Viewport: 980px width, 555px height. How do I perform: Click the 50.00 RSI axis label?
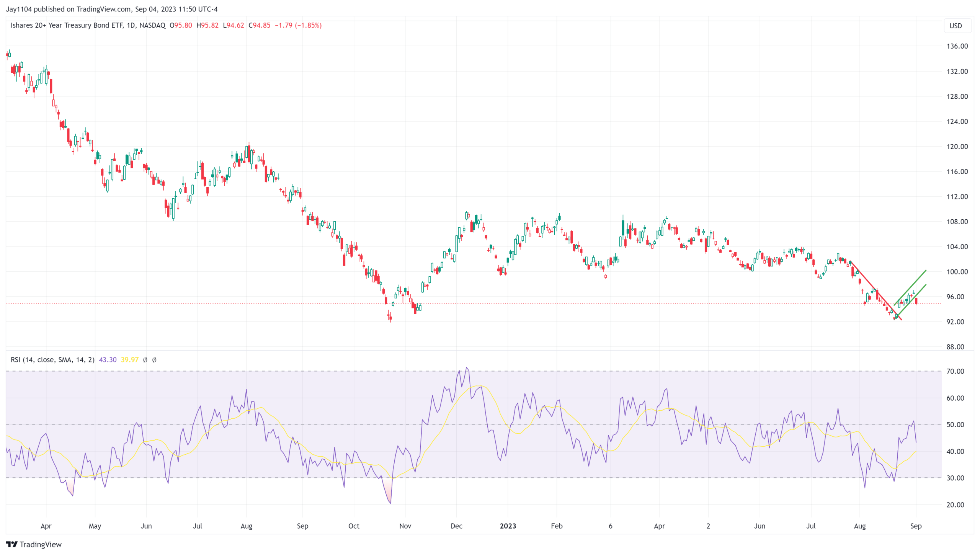click(x=955, y=425)
